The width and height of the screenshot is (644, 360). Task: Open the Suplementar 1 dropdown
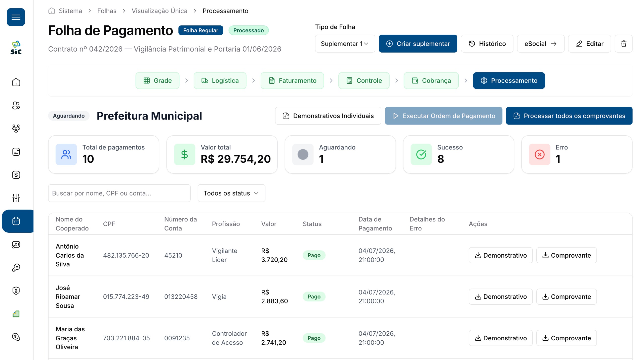[345, 44]
